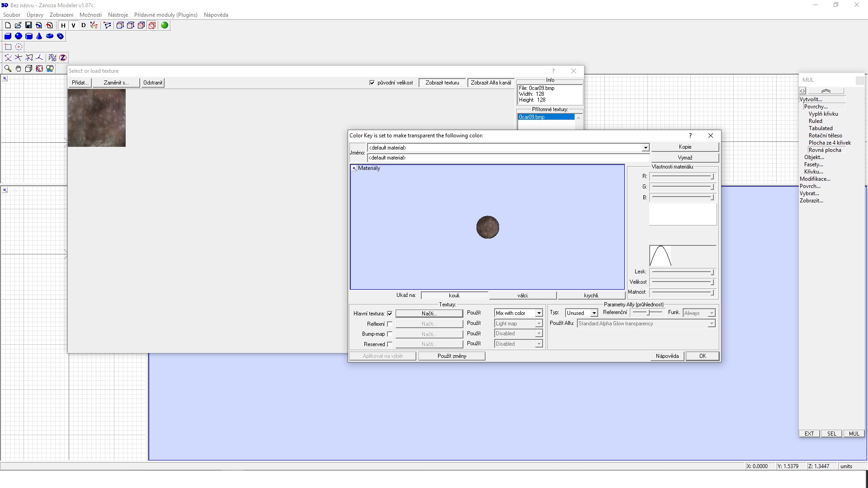This screenshot has height=488, width=868.
Task: Click the Save floppy disk icon
Action: pos(28,25)
